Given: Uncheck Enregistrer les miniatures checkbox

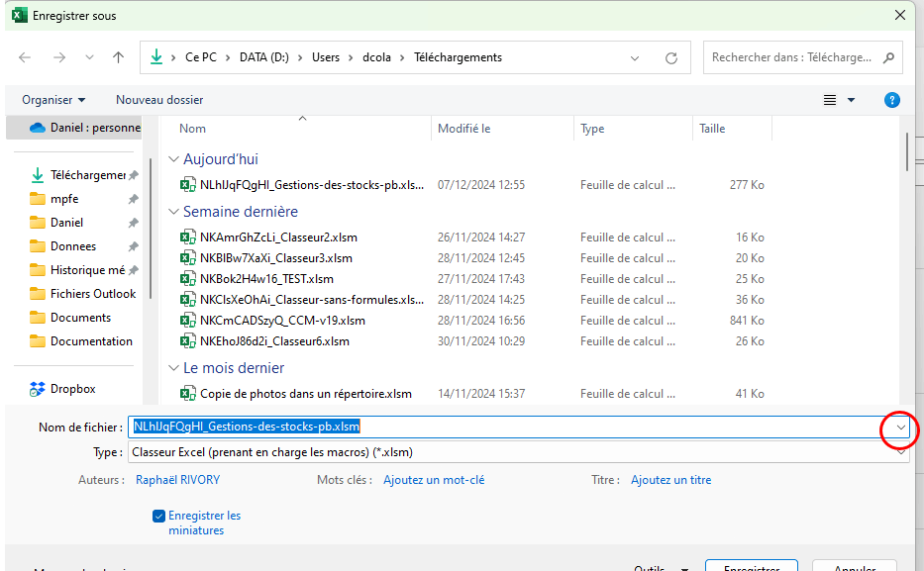Looking at the screenshot, I should click(x=158, y=517).
